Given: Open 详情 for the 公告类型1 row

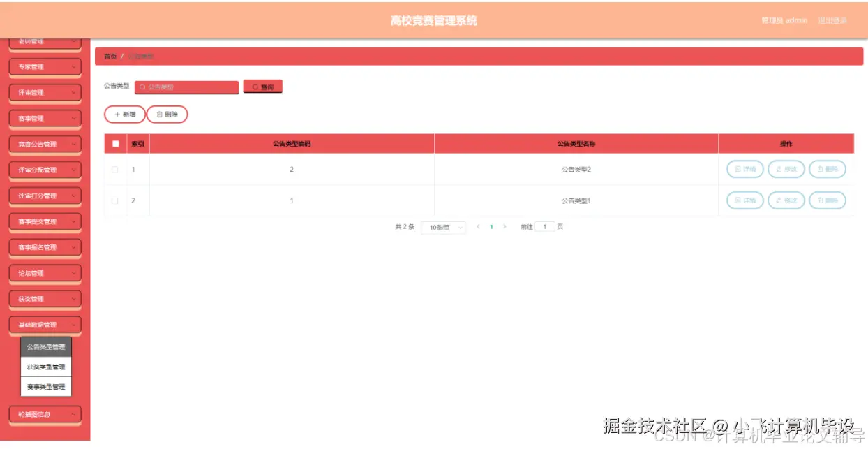Looking at the screenshot, I should tap(745, 201).
